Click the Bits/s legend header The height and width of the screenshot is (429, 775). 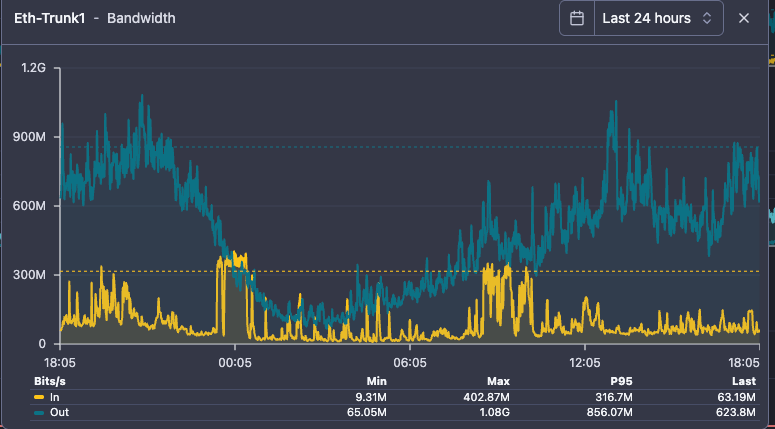[x=50, y=381]
